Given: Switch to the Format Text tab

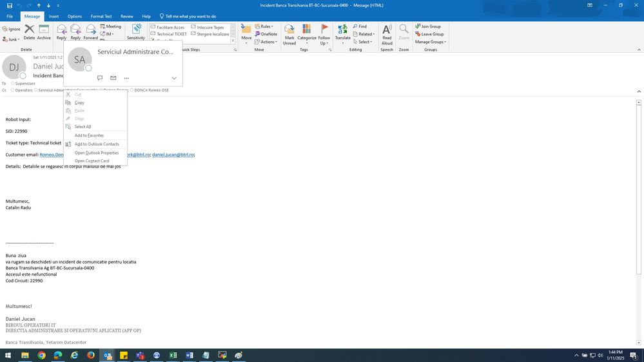Looking at the screenshot, I should [x=101, y=16].
